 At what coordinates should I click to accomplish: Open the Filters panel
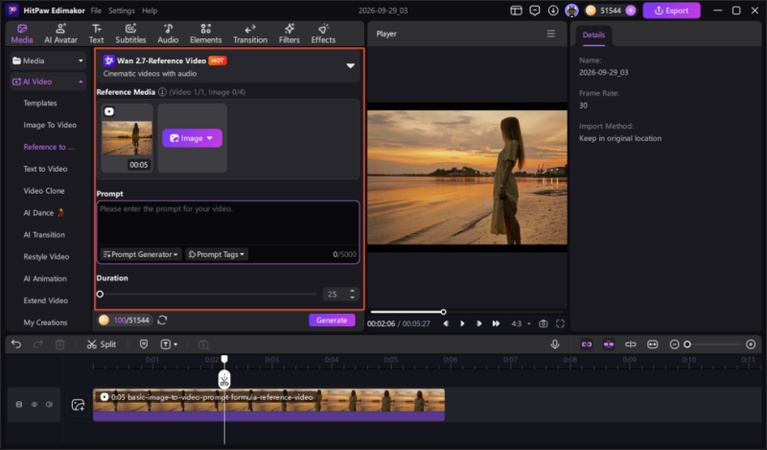[289, 34]
